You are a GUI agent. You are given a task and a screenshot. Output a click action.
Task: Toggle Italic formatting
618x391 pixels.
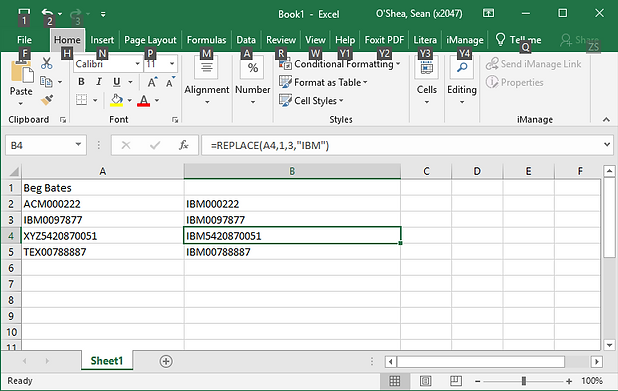(x=99, y=82)
